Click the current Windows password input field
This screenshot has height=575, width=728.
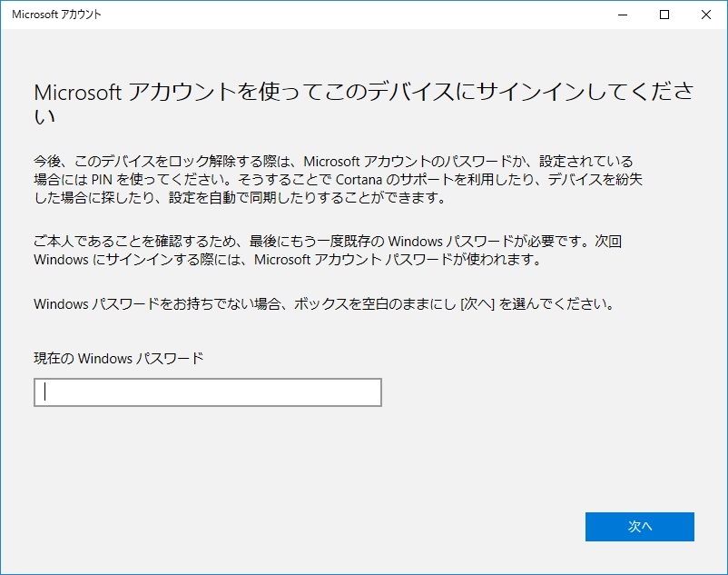click(208, 392)
